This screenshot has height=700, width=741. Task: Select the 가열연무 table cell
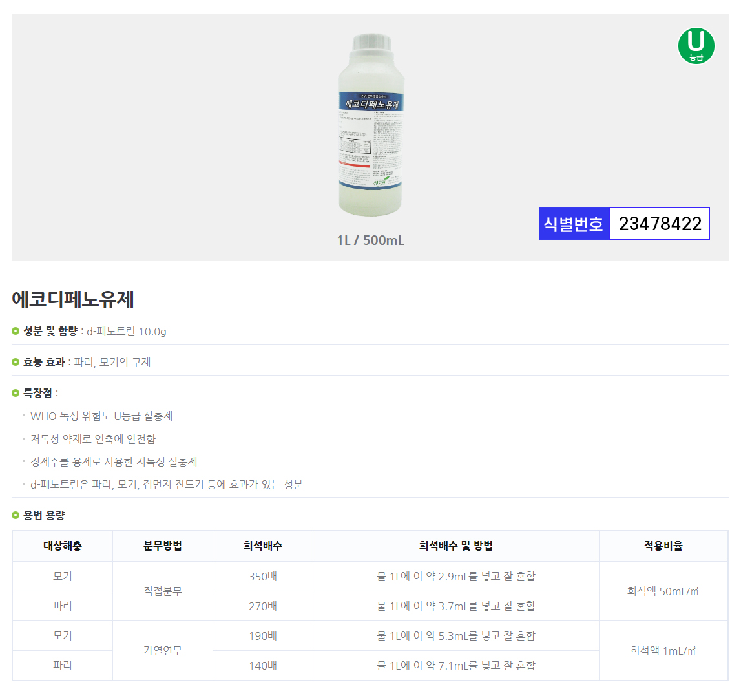click(x=163, y=650)
